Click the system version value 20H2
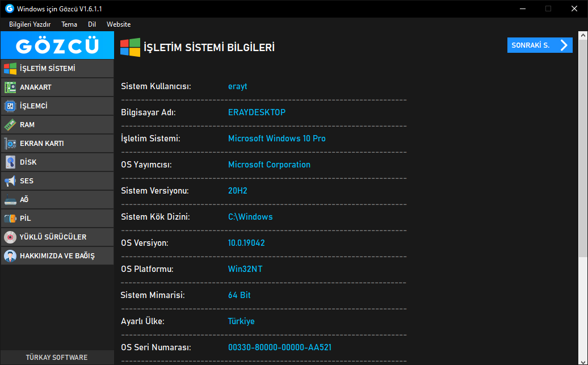The width and height of the screenshot is (588, 365). click(238, 191)
